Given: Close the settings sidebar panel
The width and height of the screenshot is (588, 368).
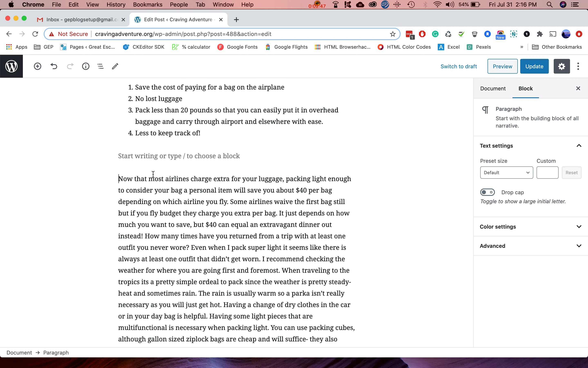Looking at the screenshot, I should 578,88.
